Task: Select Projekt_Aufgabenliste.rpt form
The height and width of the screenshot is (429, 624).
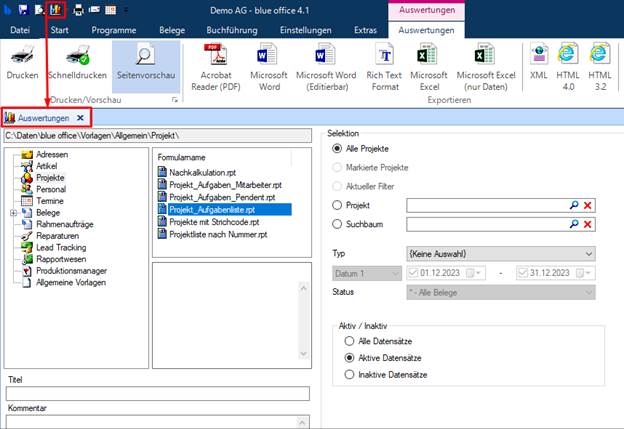Action: click(x=225, y=209)
